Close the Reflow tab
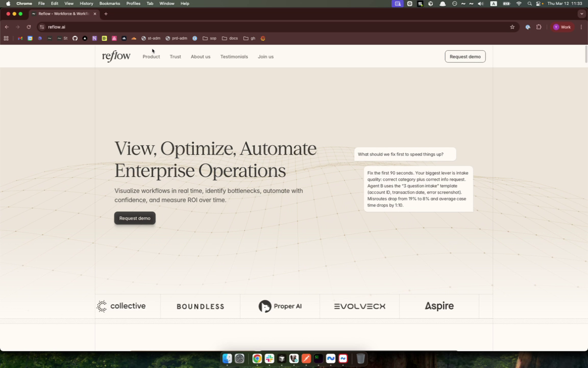 (95, 14)
